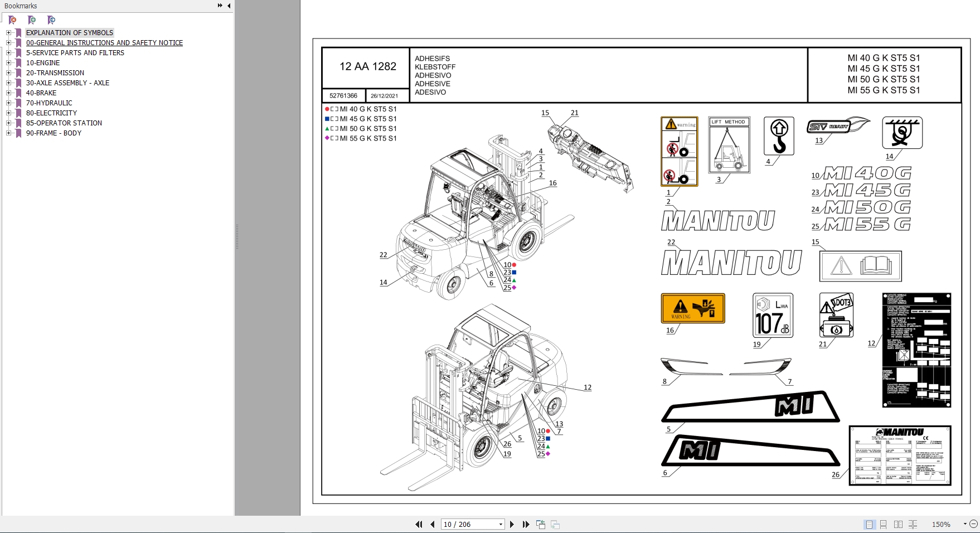Jump to the 70-HYDRAULIC bookmark
Image resolution: width=980 pixels, height=533 pixels.
pyautogui.click(x=49, y=103)
